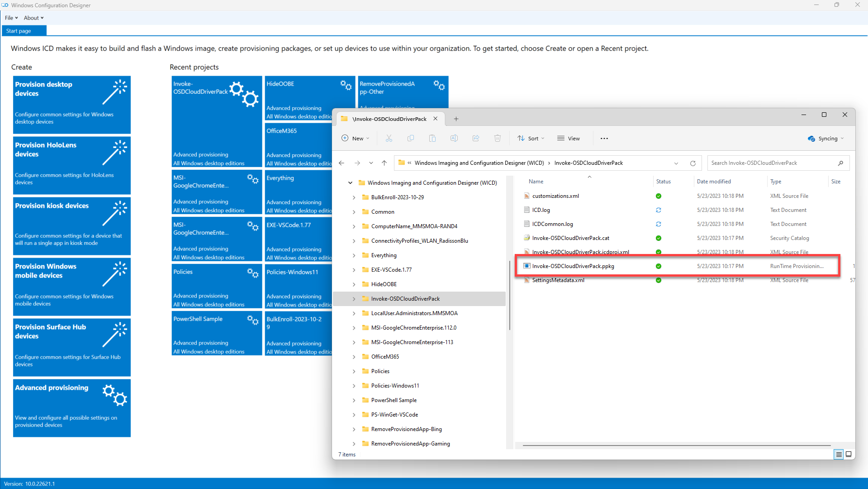
Task: Open the New item dropdown button
Action: pos(356,139)
